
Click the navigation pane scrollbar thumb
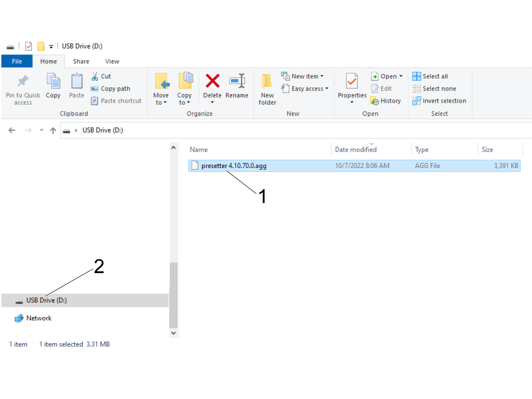173,295
